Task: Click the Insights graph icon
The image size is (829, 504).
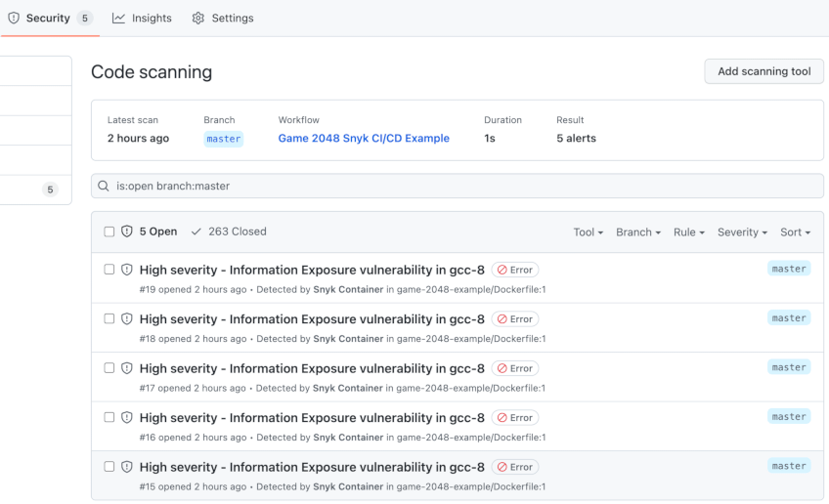Action: click(118, 18)
